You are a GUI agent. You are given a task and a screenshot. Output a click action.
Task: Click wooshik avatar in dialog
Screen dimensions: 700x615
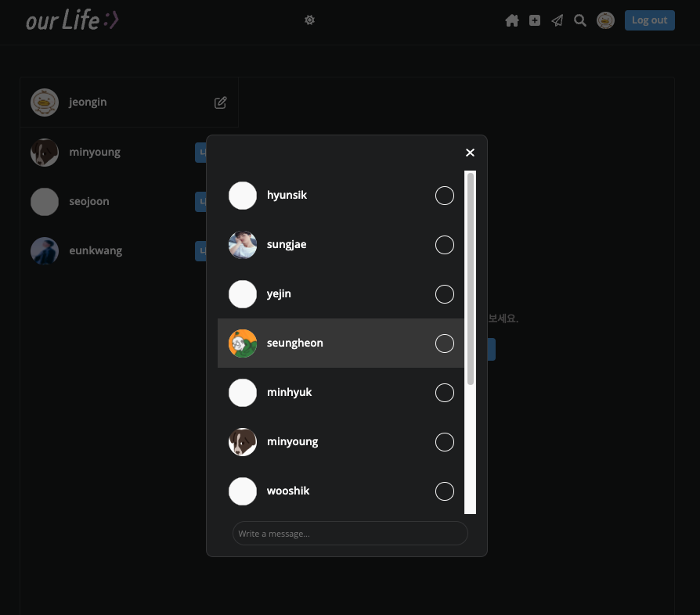[x=243, y=491]
